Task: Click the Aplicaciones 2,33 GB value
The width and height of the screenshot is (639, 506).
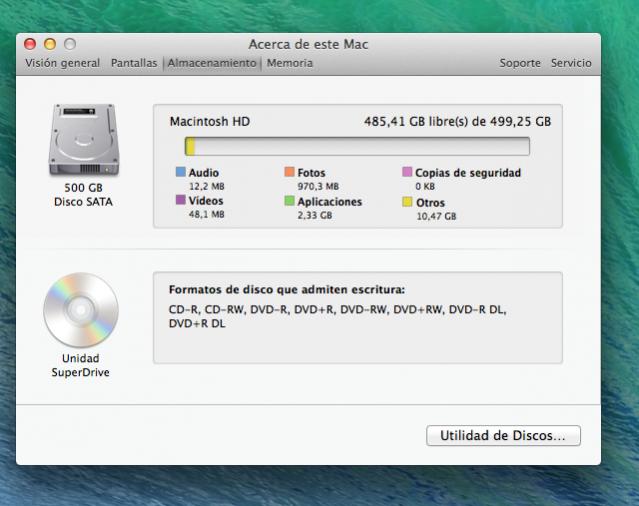Action: [x=315, y=215]
